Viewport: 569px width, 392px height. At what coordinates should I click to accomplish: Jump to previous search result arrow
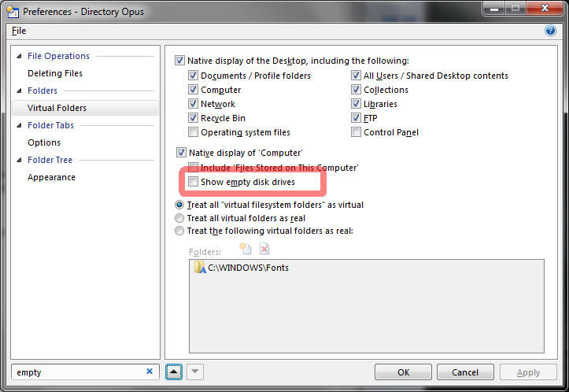pyautogui.click(x=175, y=372)
